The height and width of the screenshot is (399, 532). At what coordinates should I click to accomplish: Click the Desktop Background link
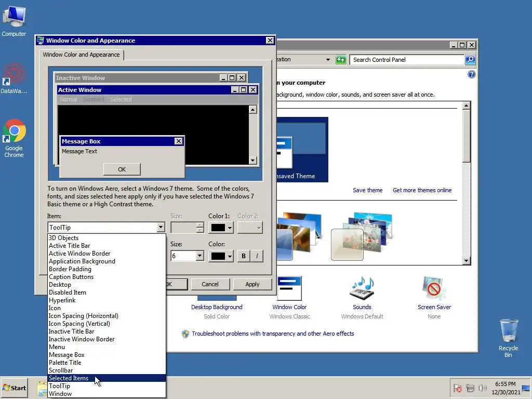coord(217,307)
